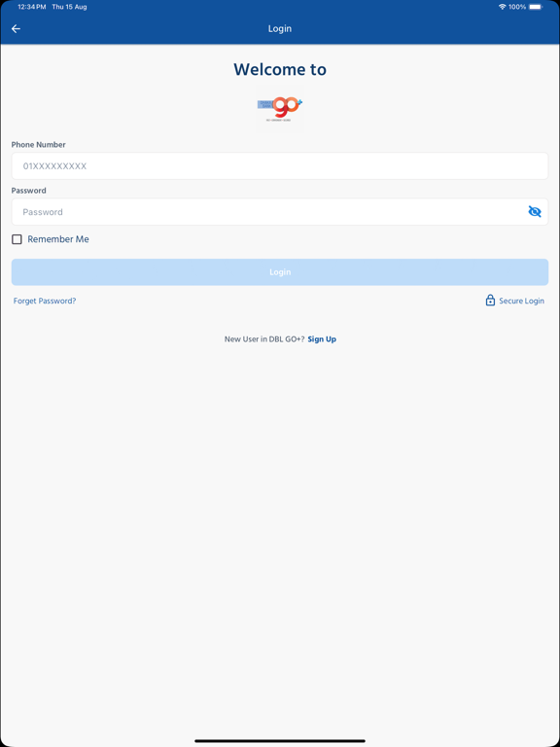Tap the Wi-Fi status icon
The height and width of the screenshot is (747, 560).
[502, 7]
